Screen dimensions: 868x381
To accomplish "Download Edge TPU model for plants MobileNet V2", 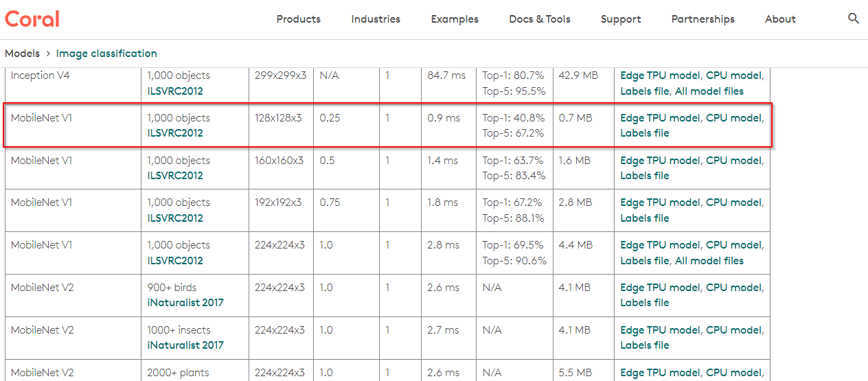I will (661, 373).
